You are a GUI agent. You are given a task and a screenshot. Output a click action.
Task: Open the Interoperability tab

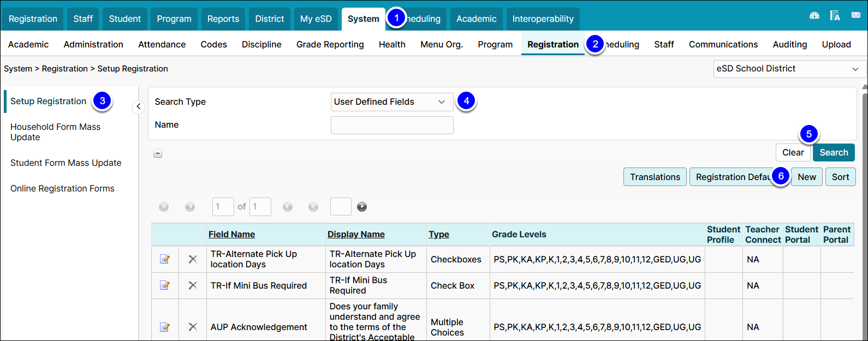coord(543,19)
